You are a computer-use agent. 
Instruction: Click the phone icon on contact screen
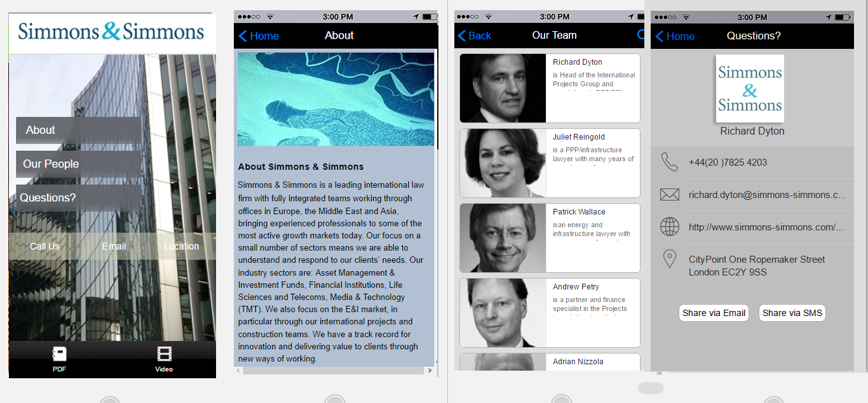click(669, 162)
